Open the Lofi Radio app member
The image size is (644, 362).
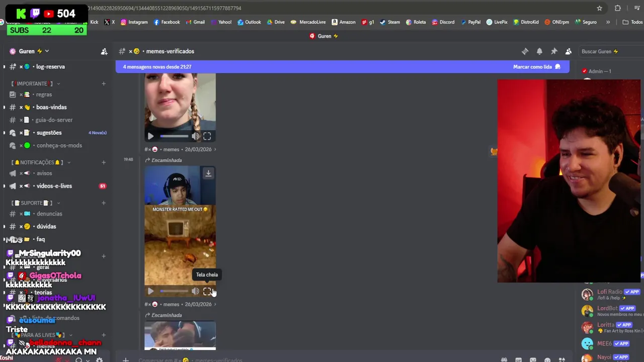tap(611, 294)
